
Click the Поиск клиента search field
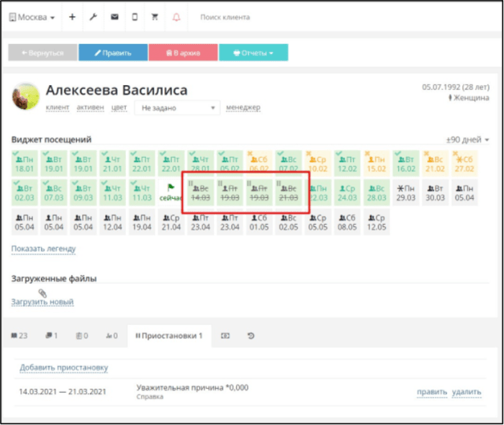tap(225, 17)
